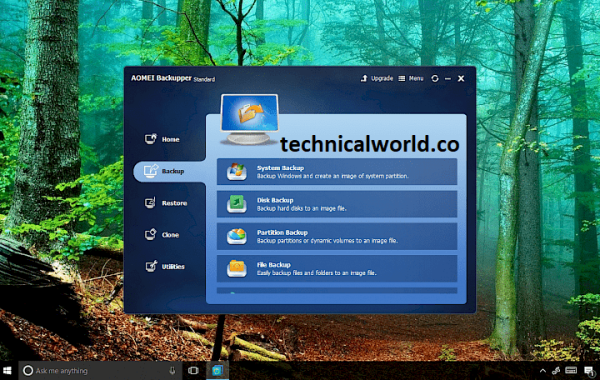Viewport: 600px width, 380px height.
Task: Click the Backup sidebar icon
Action: [151, 170]
